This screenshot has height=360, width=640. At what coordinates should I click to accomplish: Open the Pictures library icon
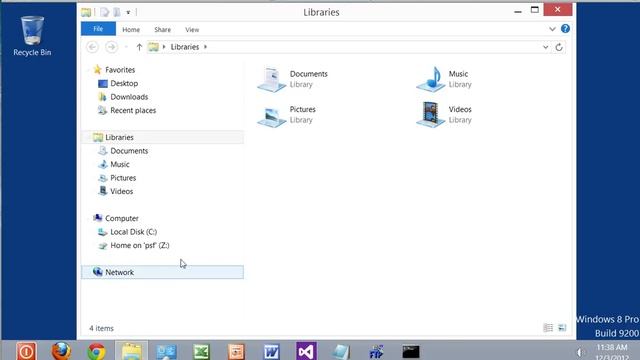271,116
